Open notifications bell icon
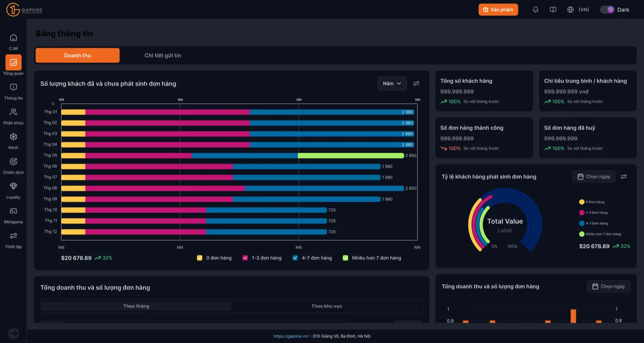This screenshot has height=343, width=644. (x=535, y=10)
